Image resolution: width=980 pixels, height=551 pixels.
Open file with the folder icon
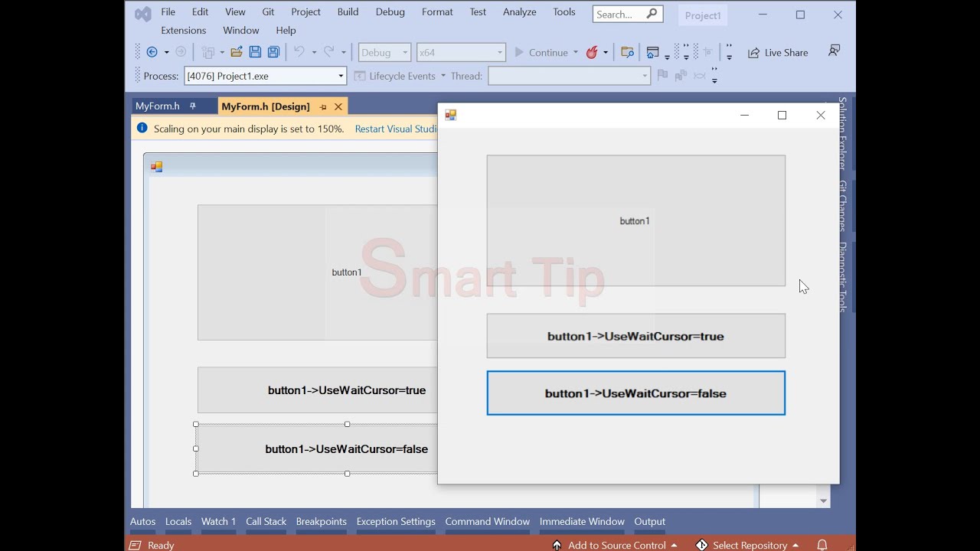[x=237, y=52]
